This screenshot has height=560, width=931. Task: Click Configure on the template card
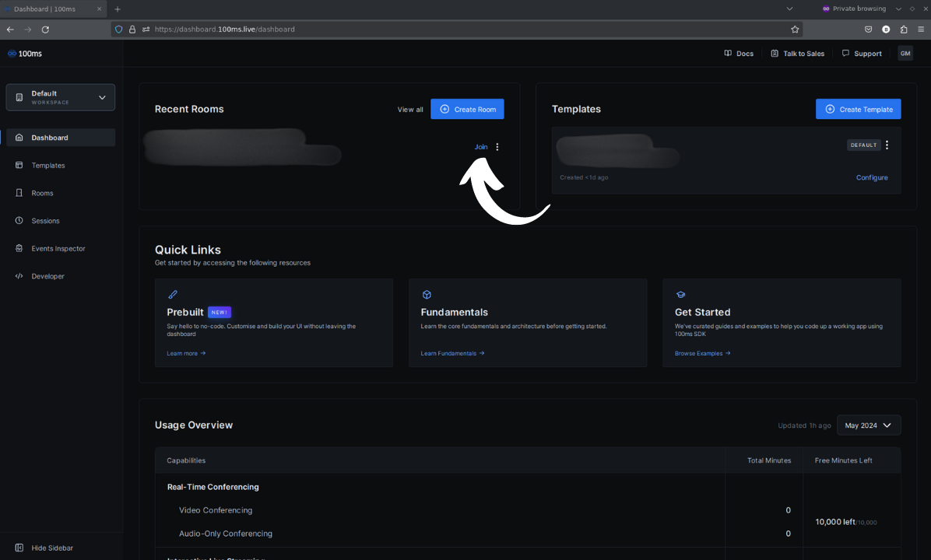click(x=872, y=177)
